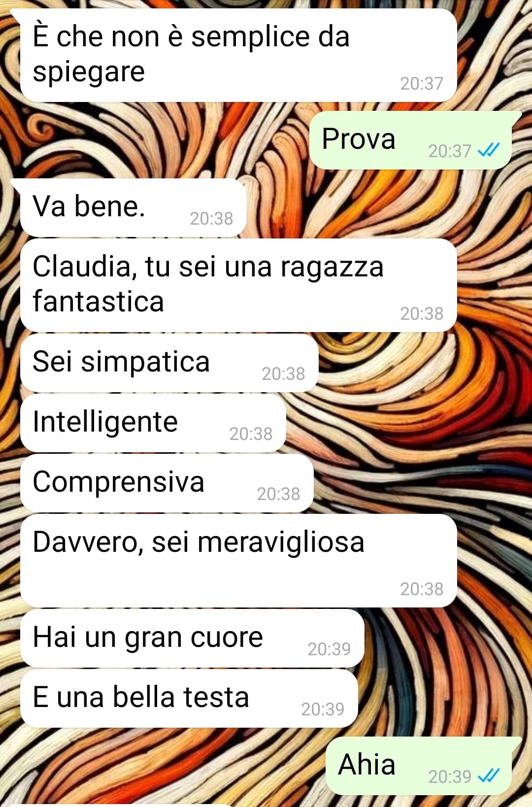Tap the 20:39 timestamp on "Ahia"
Viewport: 532px width, 807px height.
coord(450,776)
